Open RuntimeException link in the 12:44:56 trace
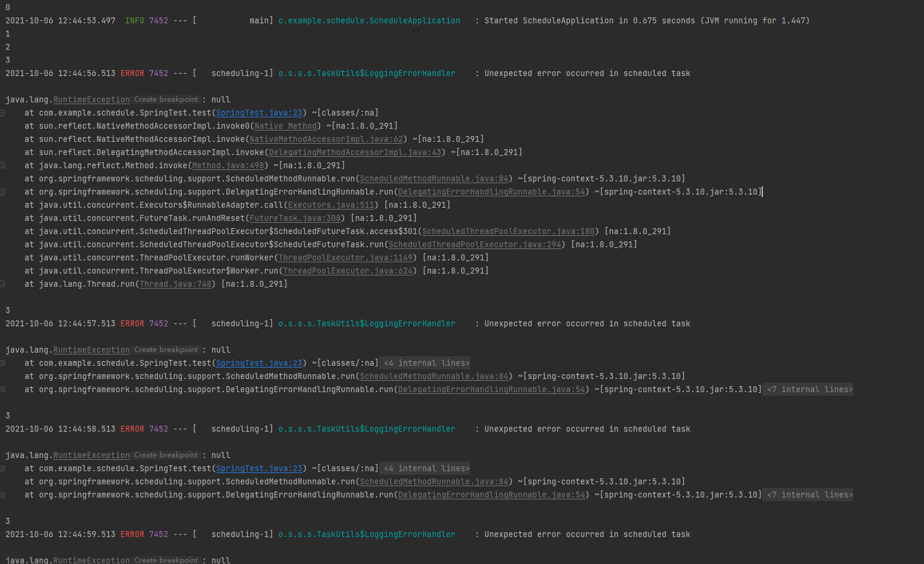The image size is (924, 564). (x=92, y=99)
